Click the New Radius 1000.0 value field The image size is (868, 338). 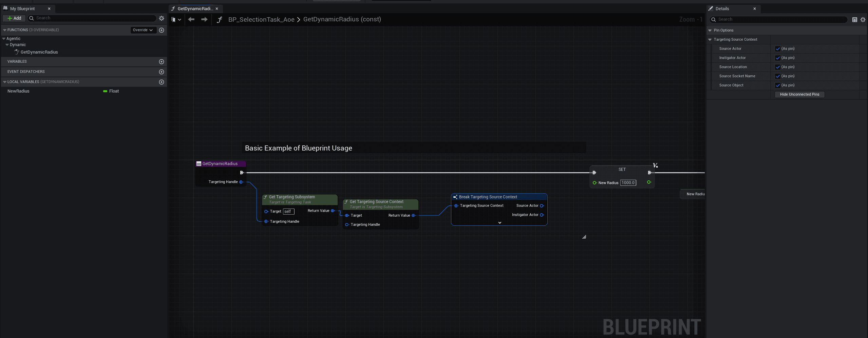[x=628, y=183]
